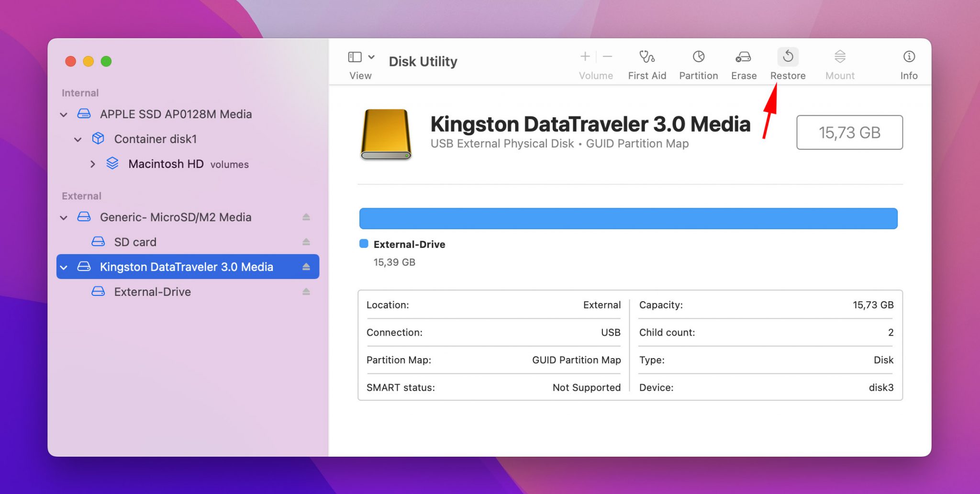
Task: Click the Disk Utility window title
Action: (x=423, y=61)
